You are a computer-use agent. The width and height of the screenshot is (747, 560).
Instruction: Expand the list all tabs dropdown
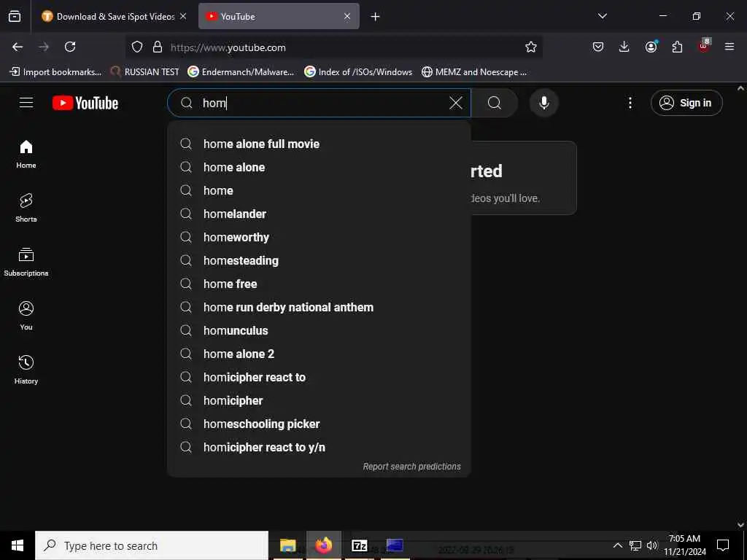(x=603, y=16)
